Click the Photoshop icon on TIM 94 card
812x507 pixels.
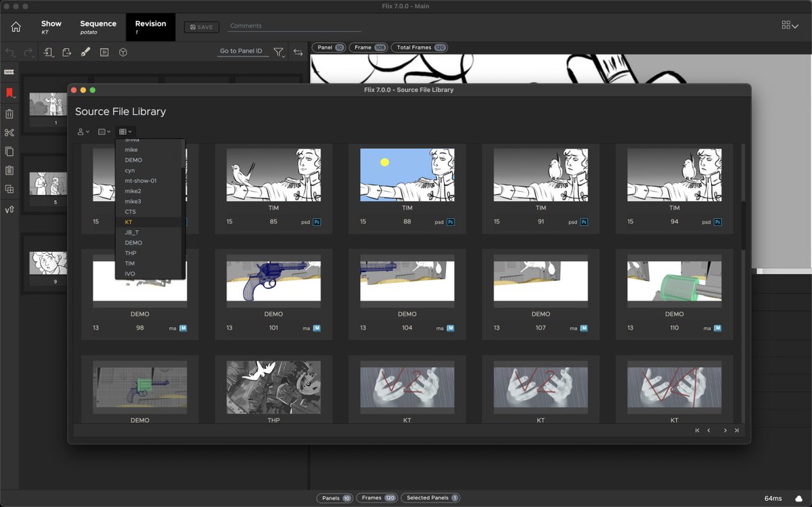[718, 221]
